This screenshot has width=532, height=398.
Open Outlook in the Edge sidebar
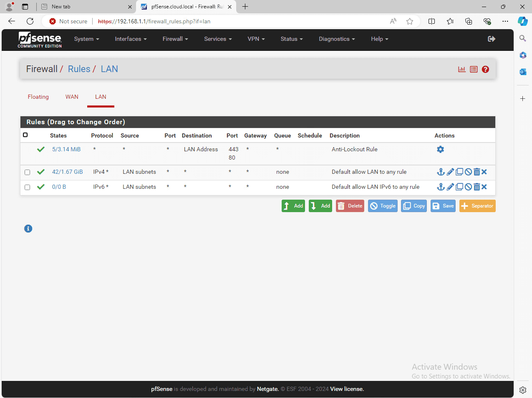click(523, 72)
